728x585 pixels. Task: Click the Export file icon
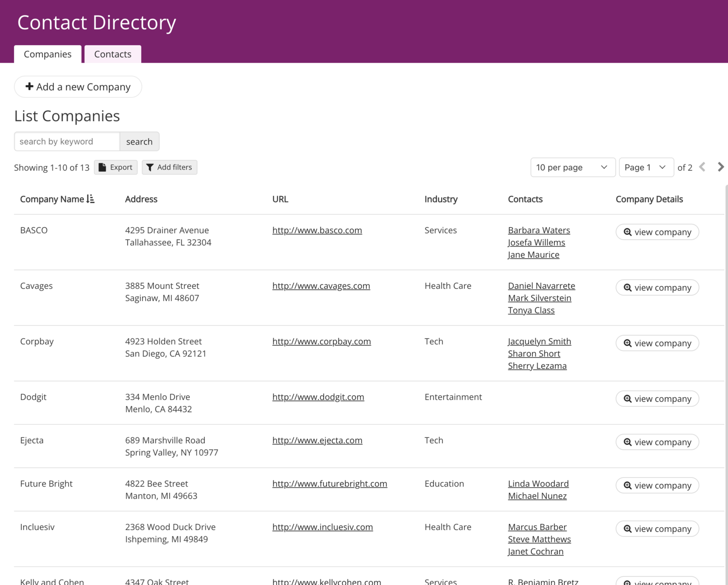pos(102,167)
